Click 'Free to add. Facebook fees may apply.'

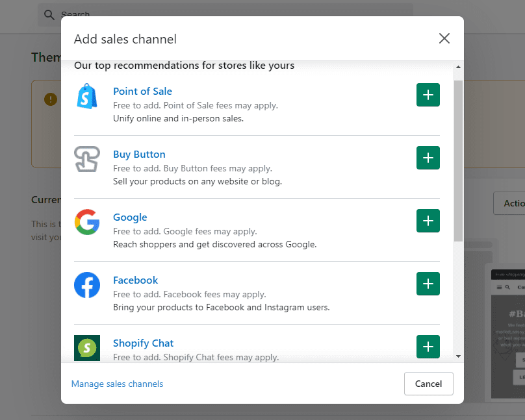point(190,294)
